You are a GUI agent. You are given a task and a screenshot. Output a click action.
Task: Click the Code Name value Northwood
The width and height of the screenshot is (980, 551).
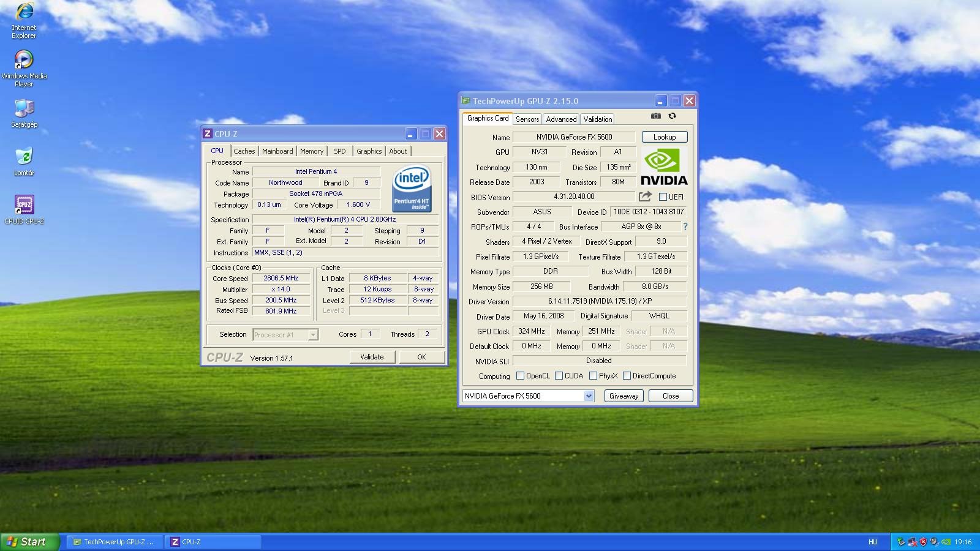pos(285,182)
